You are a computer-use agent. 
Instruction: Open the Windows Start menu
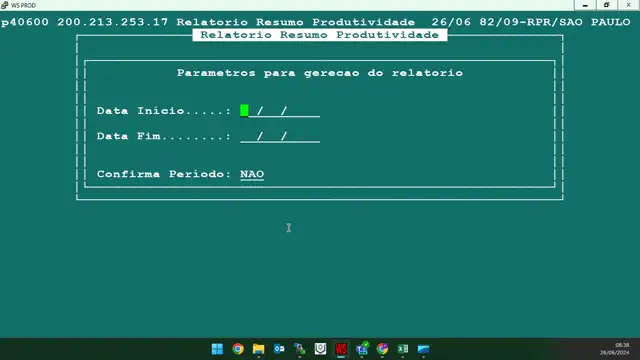pyautogui.click(x=217, y=349)
